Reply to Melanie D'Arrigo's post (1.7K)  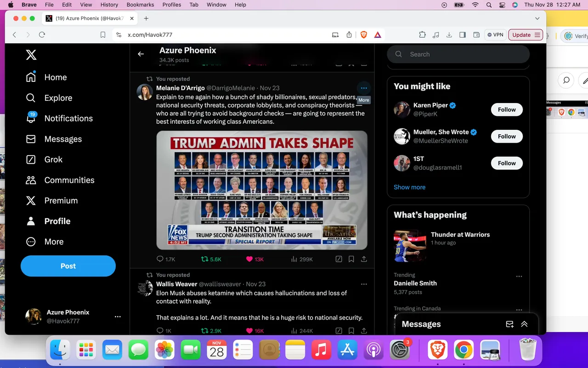pos(166,259)
